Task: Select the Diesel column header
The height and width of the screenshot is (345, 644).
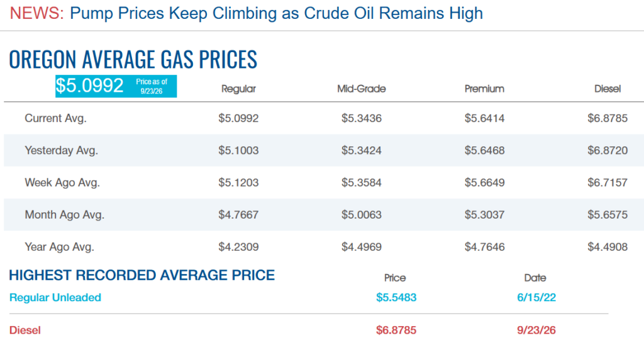Action: coord(608,89)
